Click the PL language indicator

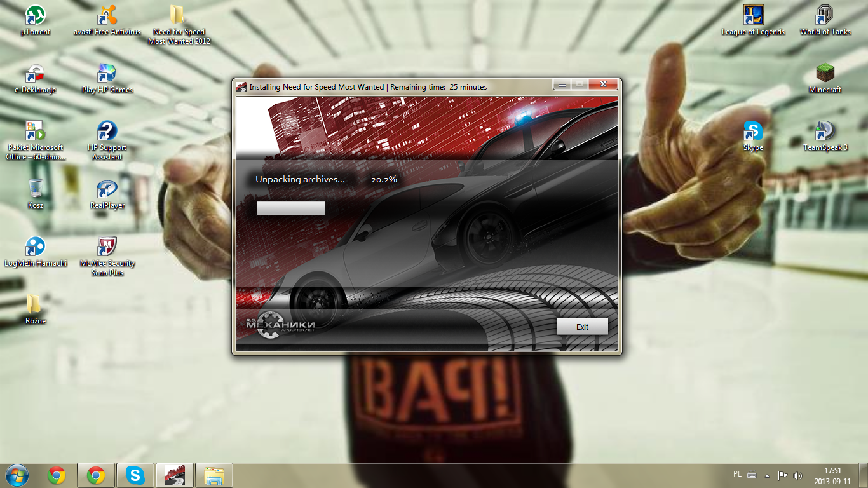(737, 474)
